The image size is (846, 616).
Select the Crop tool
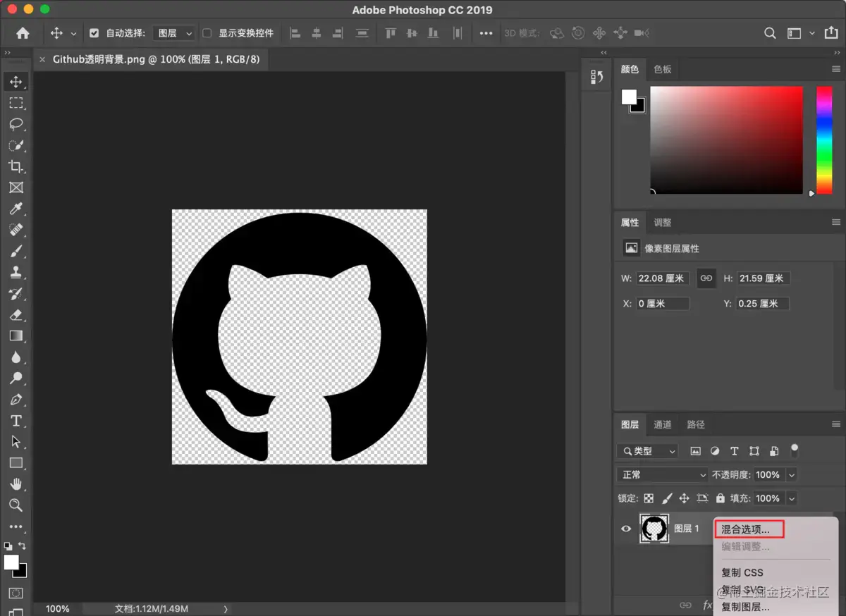click(x=16, y=166)
